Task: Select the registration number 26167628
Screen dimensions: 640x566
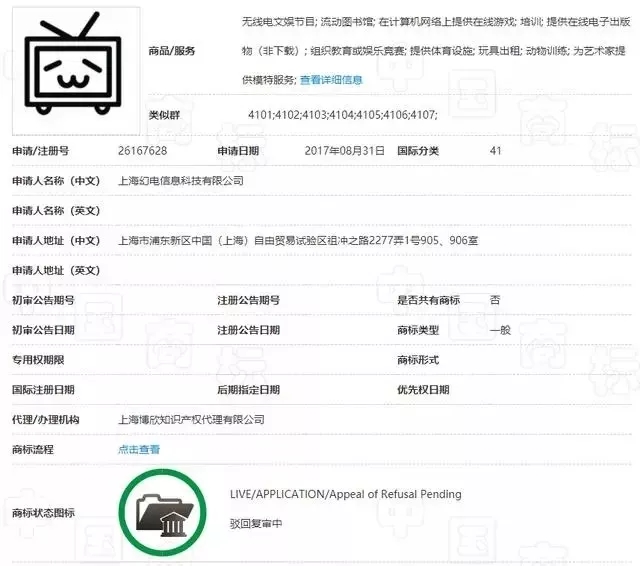Action: tap(143, 151)
